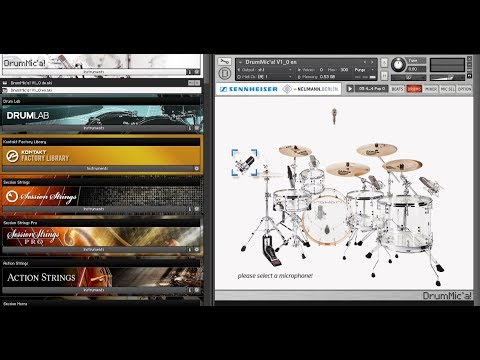This screenshot has height=360, width=480.
Task: Expand Instruments bar under Kontakt Factory Library
Action: pyautogui.click(x=97, y=169)
